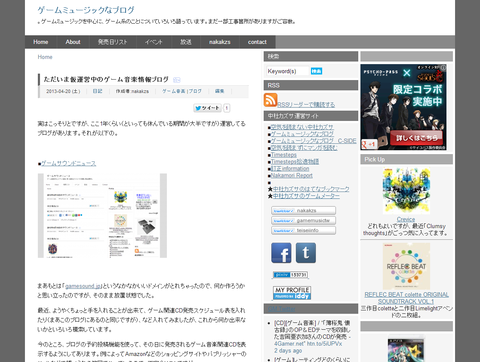Open the ゲームミュージックなブログ C-SIDE link

pyautogui.click(x=313, y=141)
